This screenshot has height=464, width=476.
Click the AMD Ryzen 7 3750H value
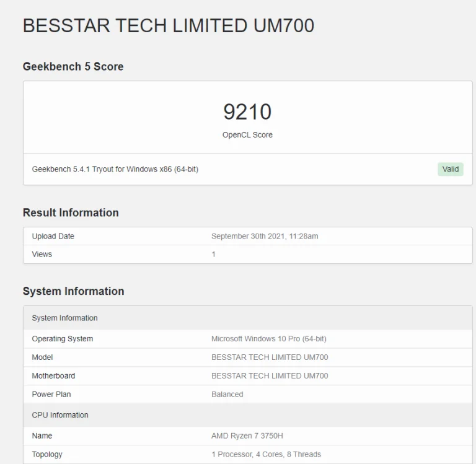coord(247,436)
